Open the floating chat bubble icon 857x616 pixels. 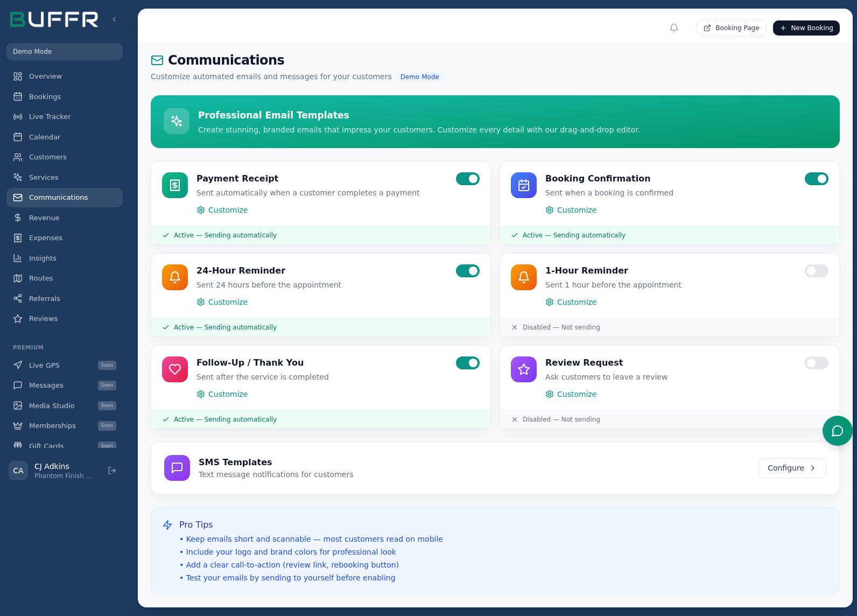[837, 431]
